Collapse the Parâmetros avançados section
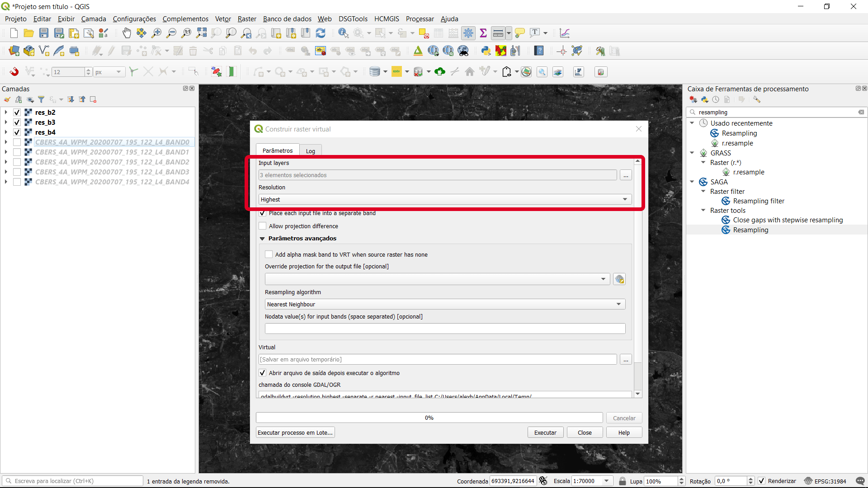 coord(262,239)
